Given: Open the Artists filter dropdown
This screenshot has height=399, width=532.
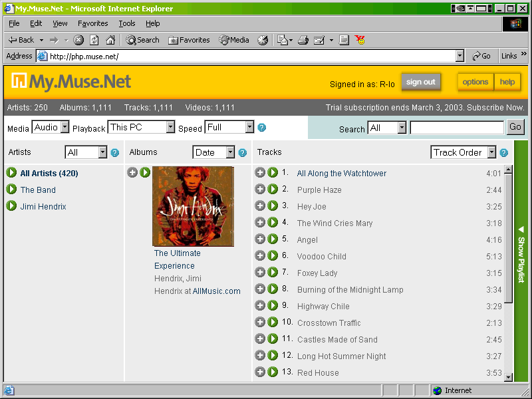Looking at the screenshot, I should [86, 152].
